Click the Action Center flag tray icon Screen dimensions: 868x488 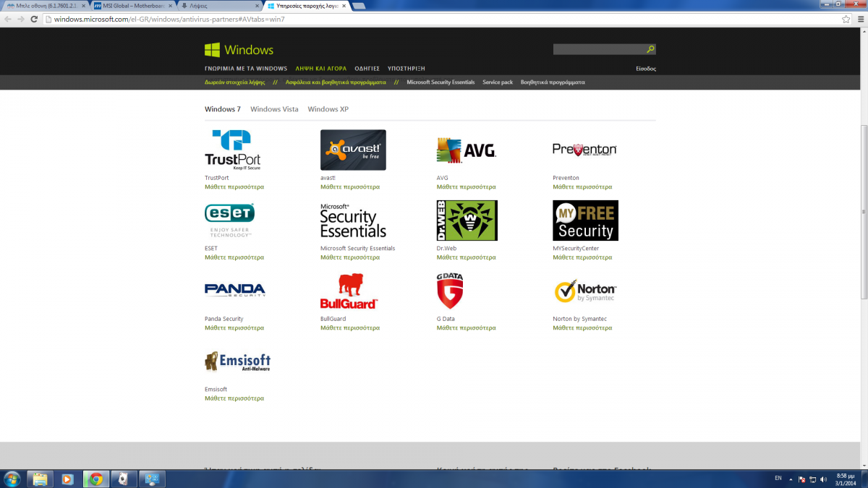[x=801, y=479]
